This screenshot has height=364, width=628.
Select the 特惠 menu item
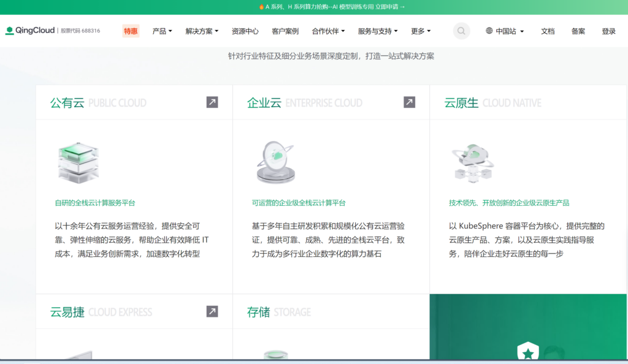tap(130, 31)
